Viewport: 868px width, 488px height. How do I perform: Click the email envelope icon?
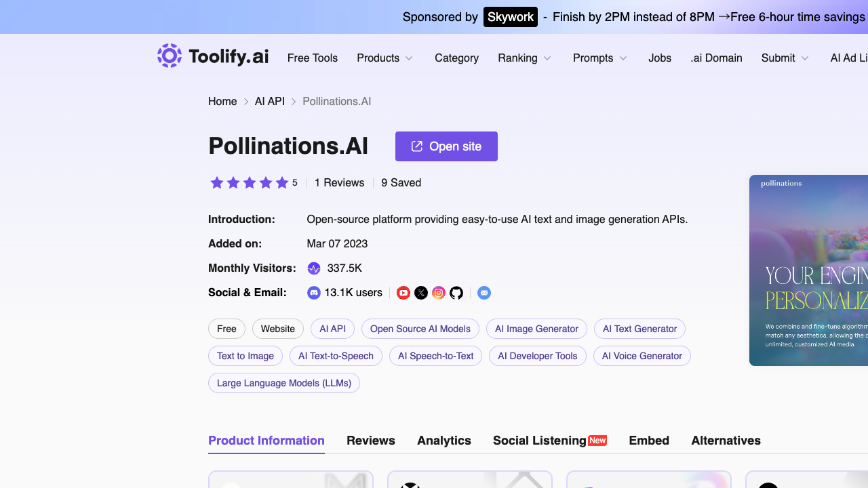click(x=484, y=293)
